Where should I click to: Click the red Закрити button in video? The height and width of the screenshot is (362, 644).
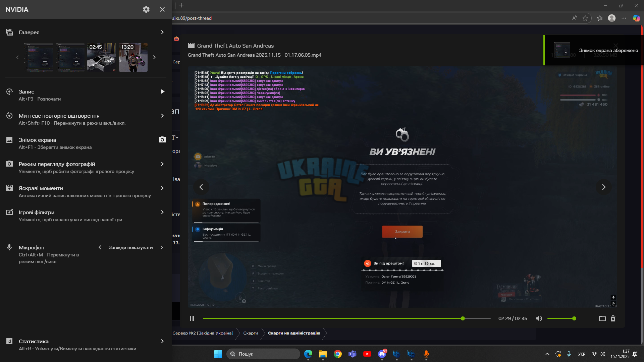pos(402,232)
